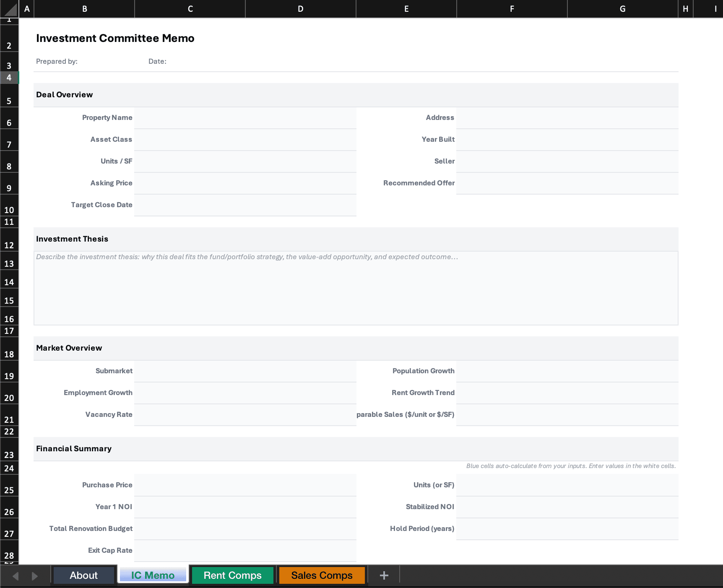
Task: Select the Sales Comps tab
Action: 321,575
